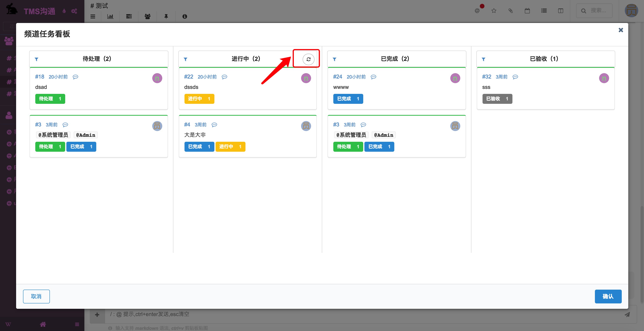Viewport: 644px width, 331px height.
Task: Open channel info icon
Action: point(185,16)
